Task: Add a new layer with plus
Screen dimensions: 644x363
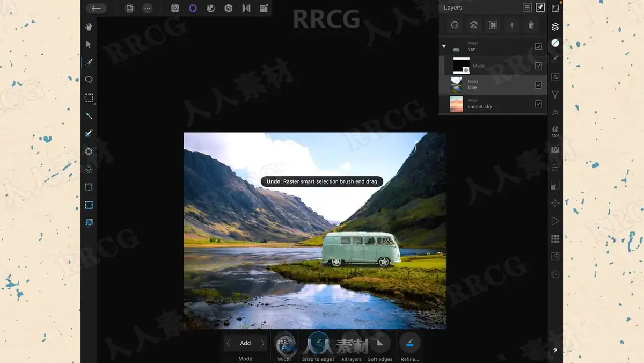Action: pos(512,25)
